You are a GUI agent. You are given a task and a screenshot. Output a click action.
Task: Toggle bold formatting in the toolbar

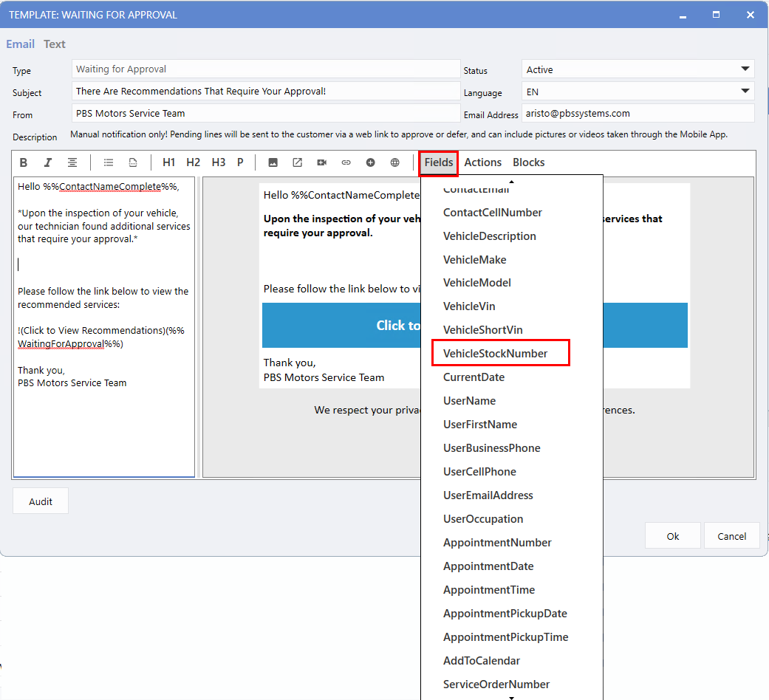(x=24, y=162)
